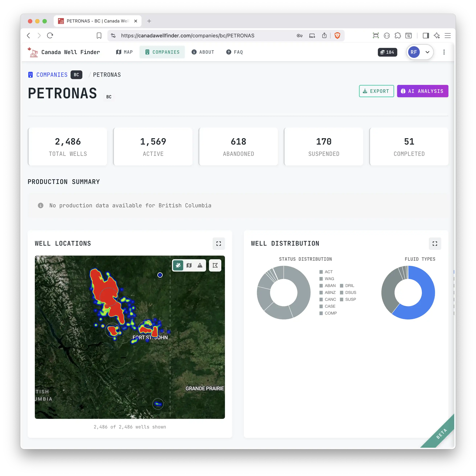
Task: Select the terrain view icon on the map
Action: pyautogui.click(x=200, y=265)
